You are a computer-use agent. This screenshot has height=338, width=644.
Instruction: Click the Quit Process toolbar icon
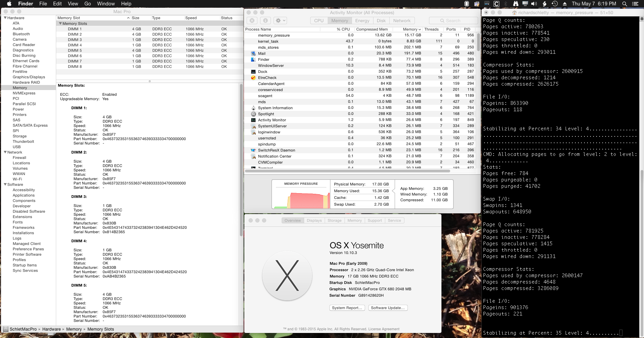pos(252,20)
